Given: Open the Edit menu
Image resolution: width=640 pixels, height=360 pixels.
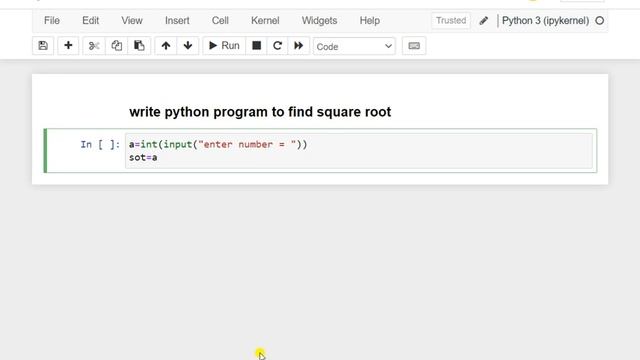Looking at the screenshot, I should [x=90, y=20].
